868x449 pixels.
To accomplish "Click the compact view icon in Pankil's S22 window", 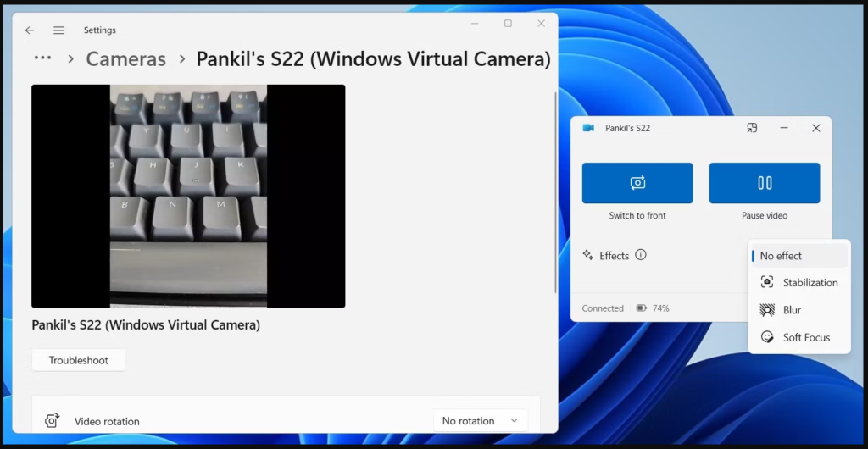I will click(752, 128).
